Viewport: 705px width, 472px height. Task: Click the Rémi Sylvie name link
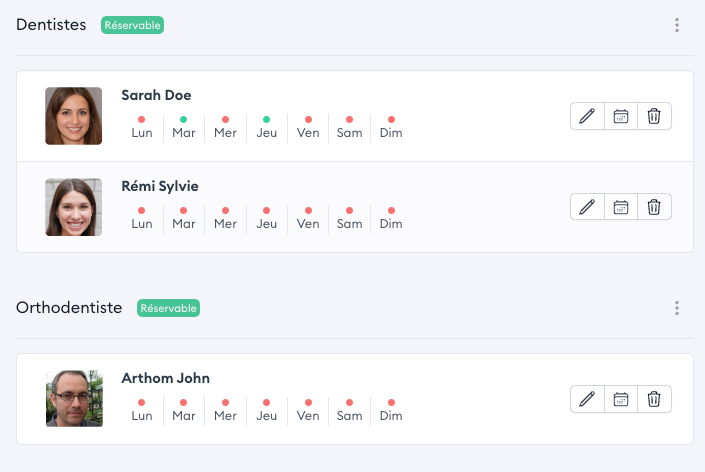coord(160,186)
